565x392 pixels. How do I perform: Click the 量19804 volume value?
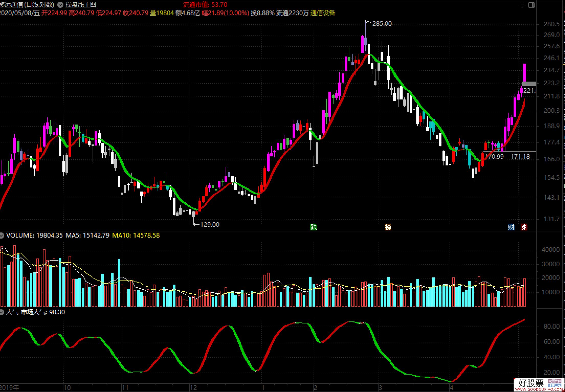pos(162,13)
